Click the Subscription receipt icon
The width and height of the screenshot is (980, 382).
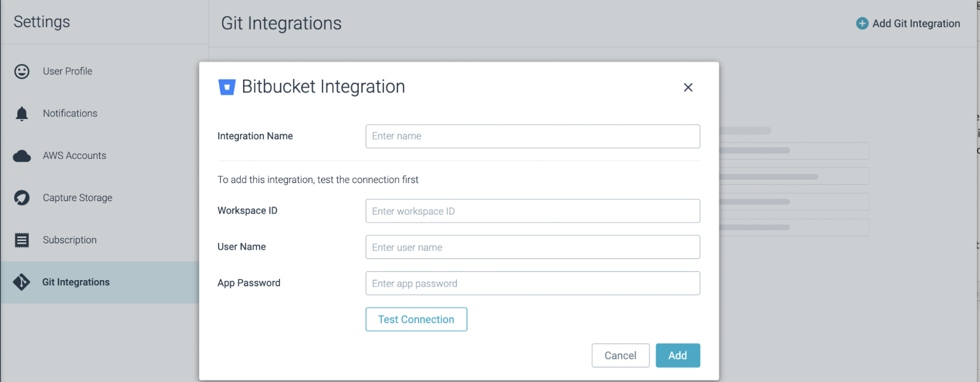[x=22, y=240]
